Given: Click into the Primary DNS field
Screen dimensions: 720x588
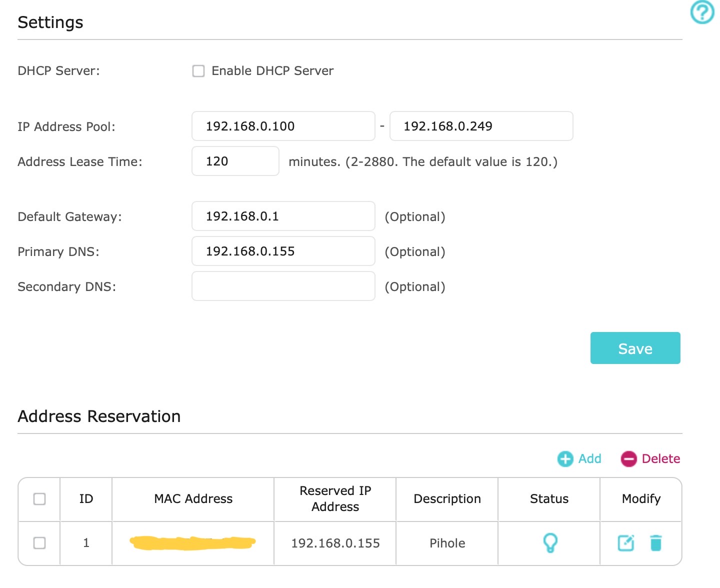Looking at the screenshot, I should point(283,251).
